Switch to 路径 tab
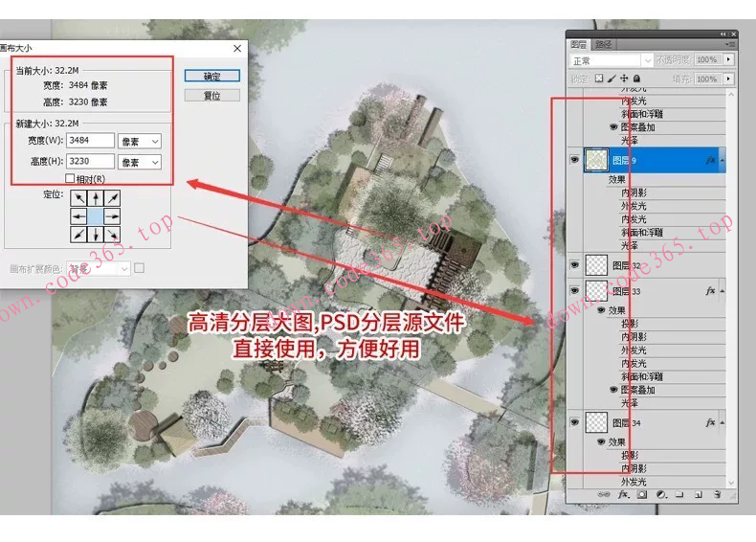Viewport: 756px width, 542px height. [603, 44]
